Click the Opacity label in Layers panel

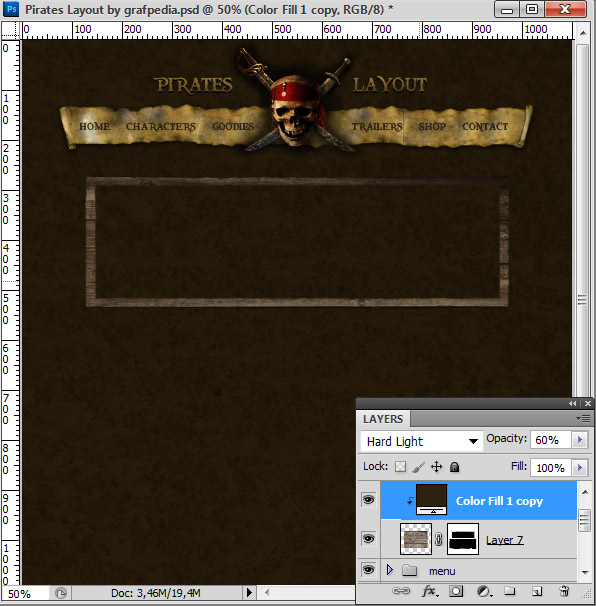tap(506, 438)
